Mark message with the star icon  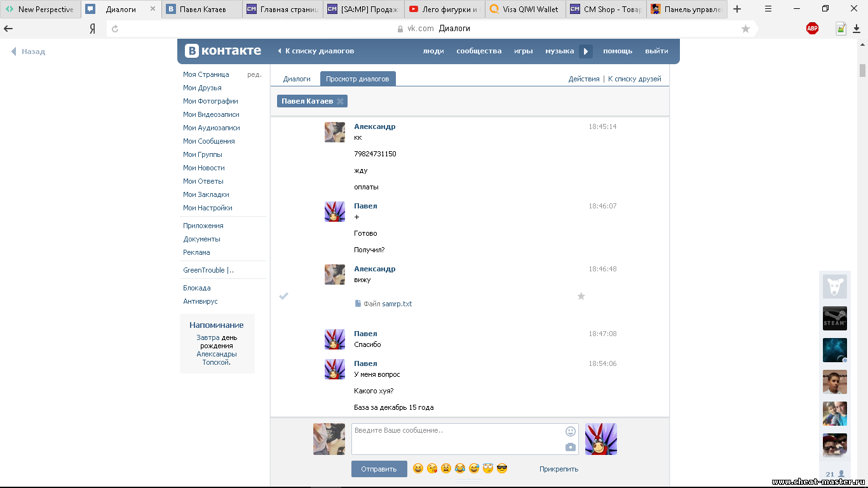581,296
